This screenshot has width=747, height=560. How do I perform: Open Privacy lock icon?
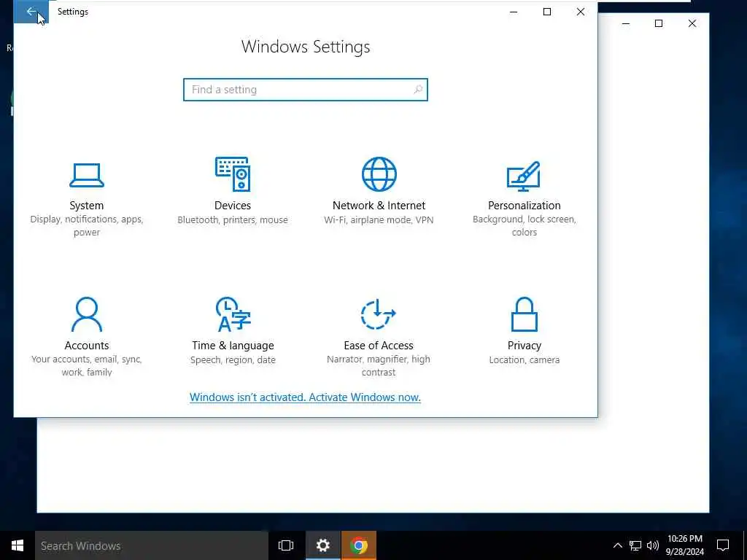click(524, 314)
